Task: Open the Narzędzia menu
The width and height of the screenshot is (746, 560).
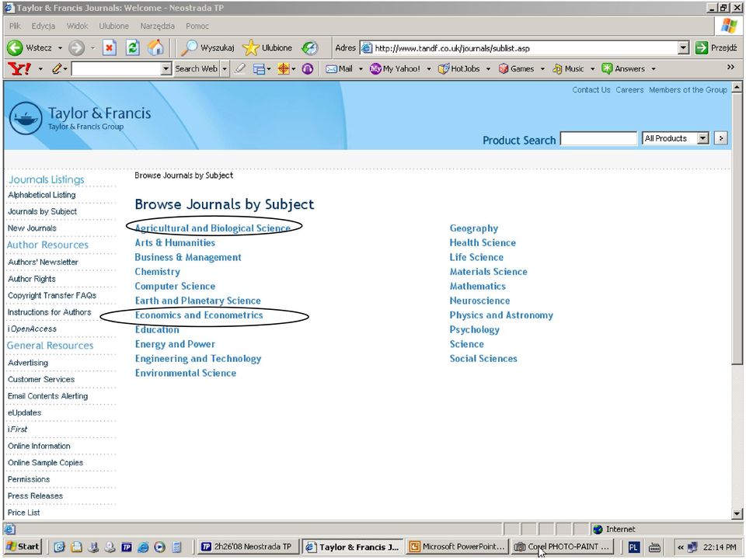Action: point(158,26)
